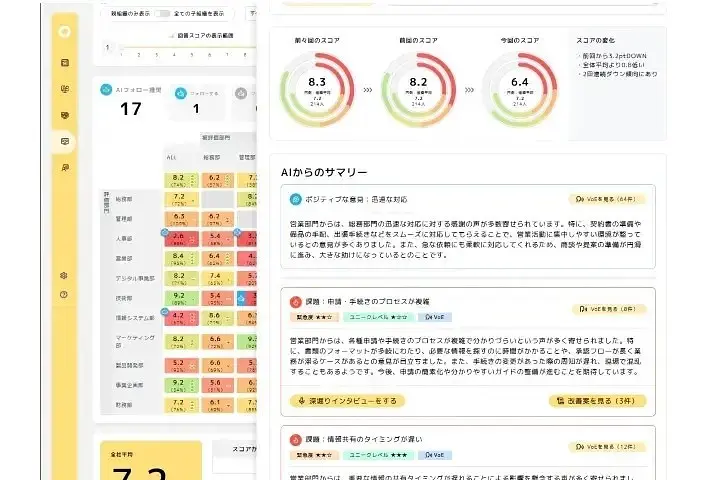
Task: Click the blue フォローする cloud icon
Action: point(180,93)
